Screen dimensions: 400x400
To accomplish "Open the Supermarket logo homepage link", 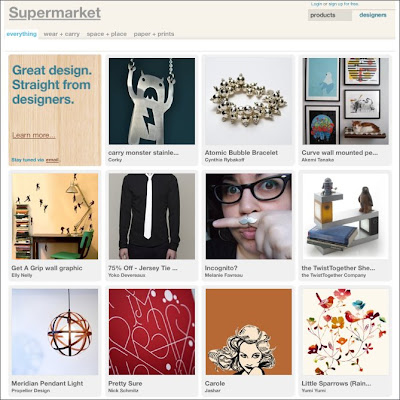I will [x=55, y=13].
